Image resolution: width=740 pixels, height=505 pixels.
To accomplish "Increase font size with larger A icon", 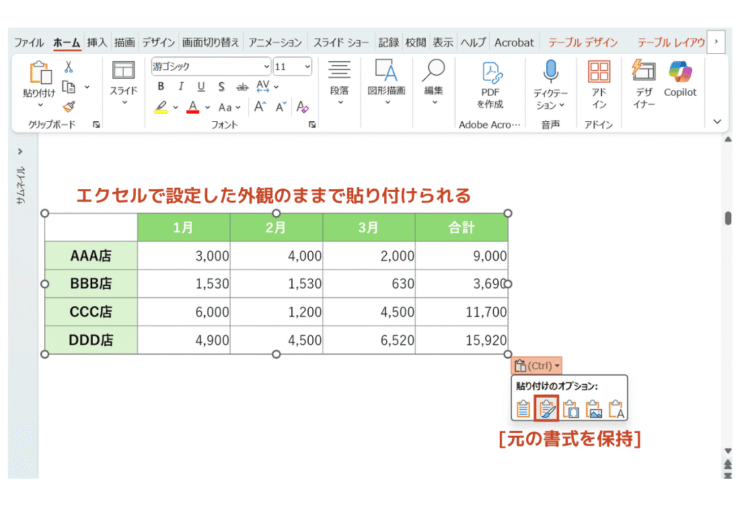I will [x=260, y=107].
